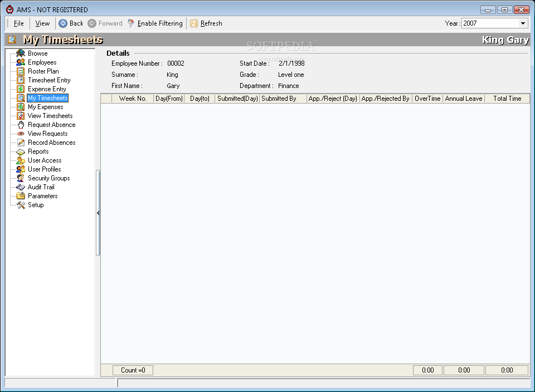Click the View Timesheets icon
Image resolution: width=535 pixels, height=392 pixels.
21,116
